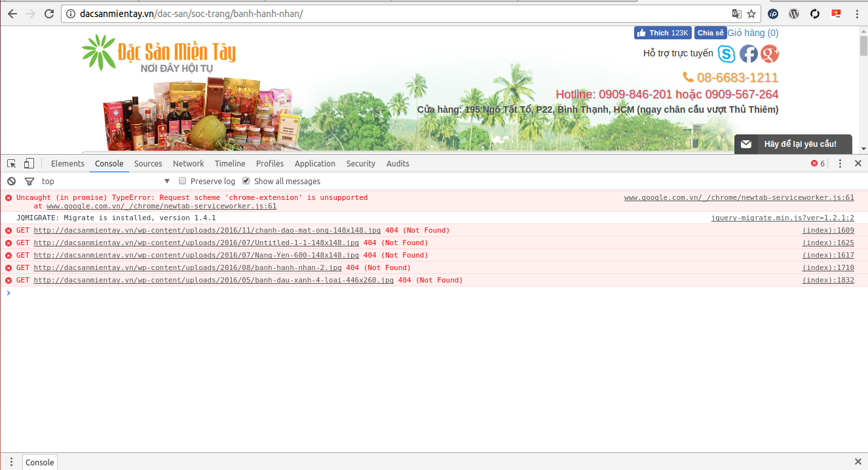Click the Google Plus icon on the page
The height and width of the screenshot is (470, 868).
click(770, 54)
